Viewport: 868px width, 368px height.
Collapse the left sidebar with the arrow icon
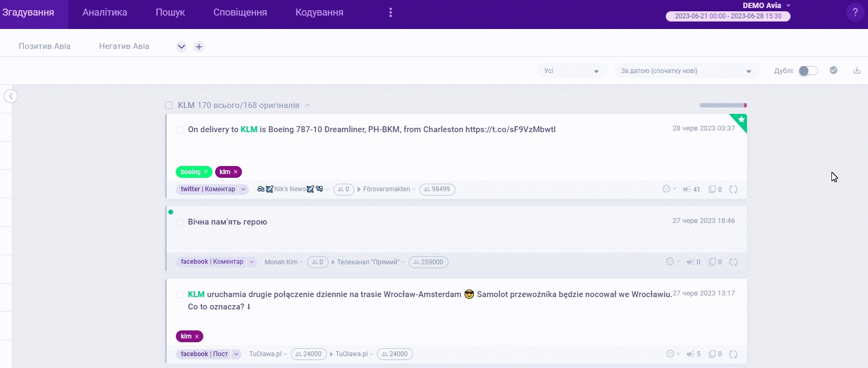[11, 96]
